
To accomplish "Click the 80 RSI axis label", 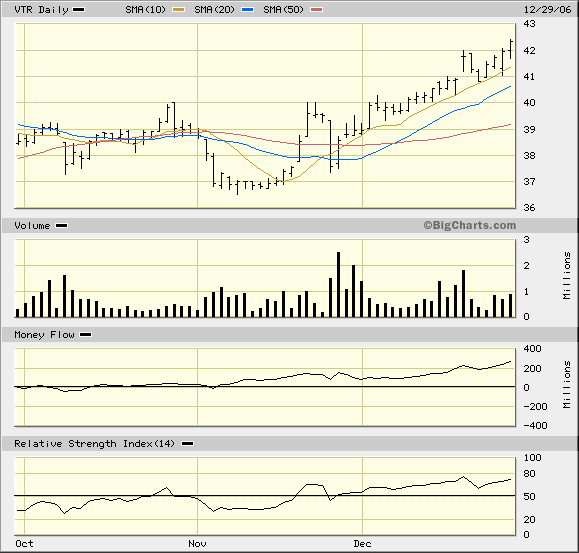I will pos(529,474).
